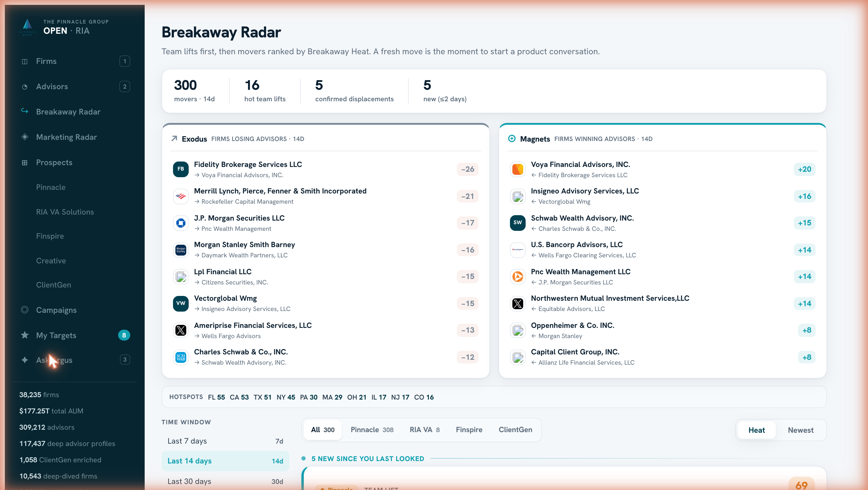The height and width of the screenshot is (490, 868).
Task: Click the 5 NEW SINCE YOU LAST LOOKED label
Action: pyautogui.click(x=367, y=458)
